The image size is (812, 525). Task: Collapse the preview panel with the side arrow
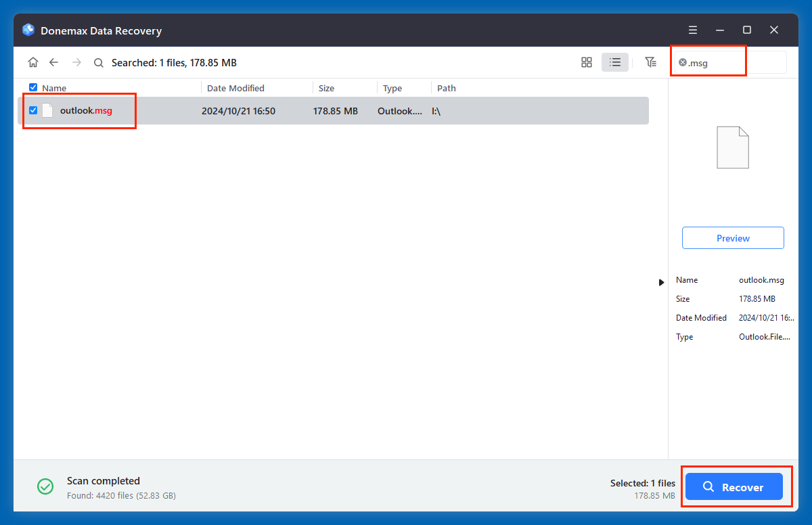[x=661, y=282]
